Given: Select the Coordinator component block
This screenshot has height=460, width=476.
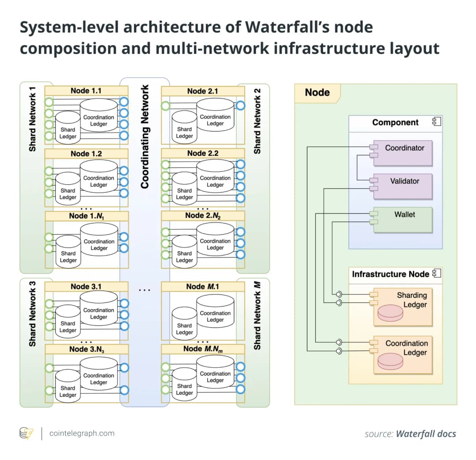Looking at the screenshot, I should [403, 153].
